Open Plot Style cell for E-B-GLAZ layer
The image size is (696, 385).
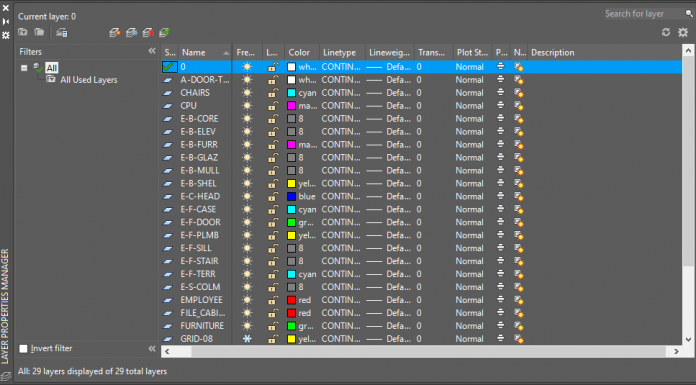[469, 157]
